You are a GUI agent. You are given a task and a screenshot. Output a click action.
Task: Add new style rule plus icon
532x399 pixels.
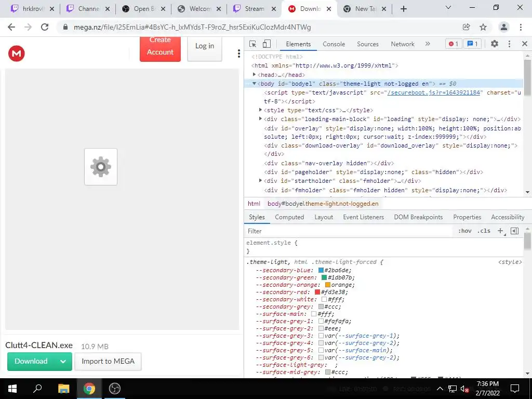point(500,231)
